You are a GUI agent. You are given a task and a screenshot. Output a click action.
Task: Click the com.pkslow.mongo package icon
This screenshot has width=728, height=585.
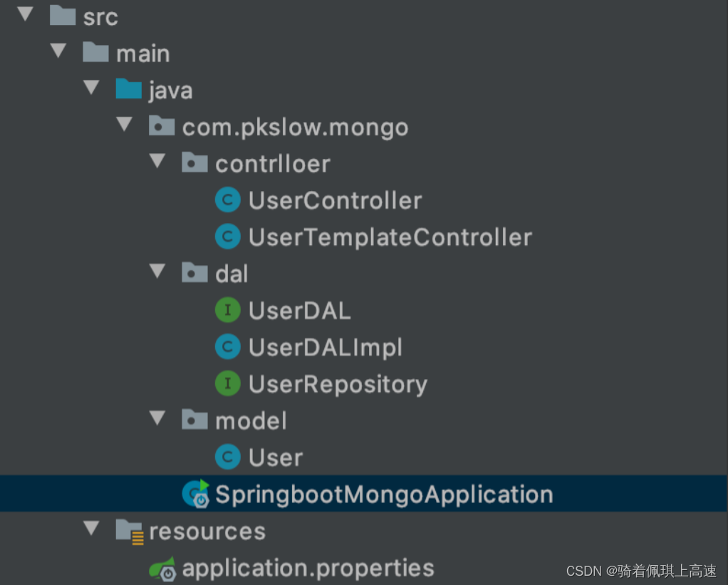(162, 125)
